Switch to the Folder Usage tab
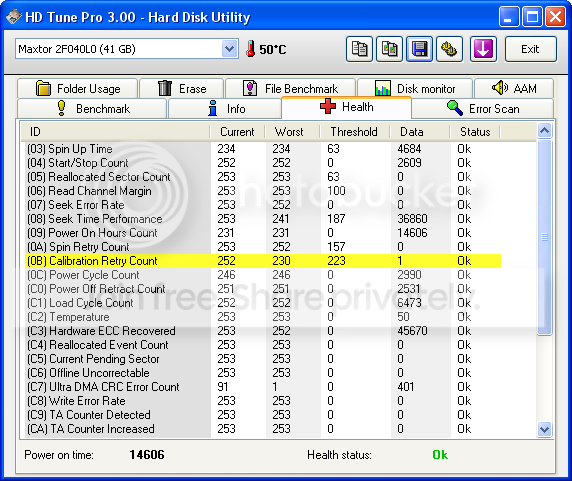This screenshot has width=572, height=481. pos(77,89)
